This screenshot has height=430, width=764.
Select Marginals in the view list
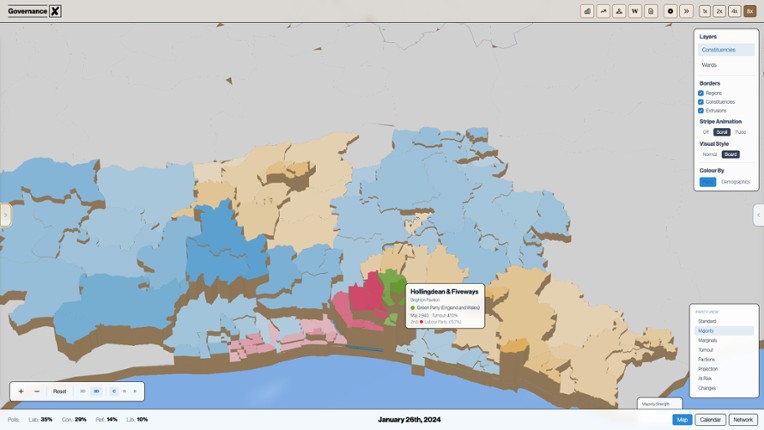click(x=708, y=340)
